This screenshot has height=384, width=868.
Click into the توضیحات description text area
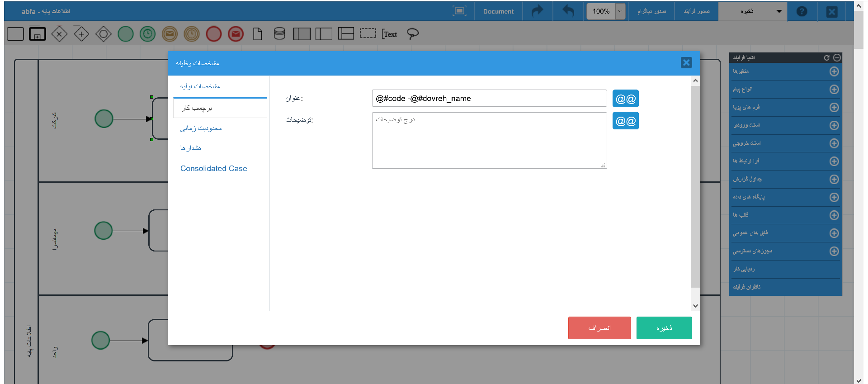click(x=489, y=141)
